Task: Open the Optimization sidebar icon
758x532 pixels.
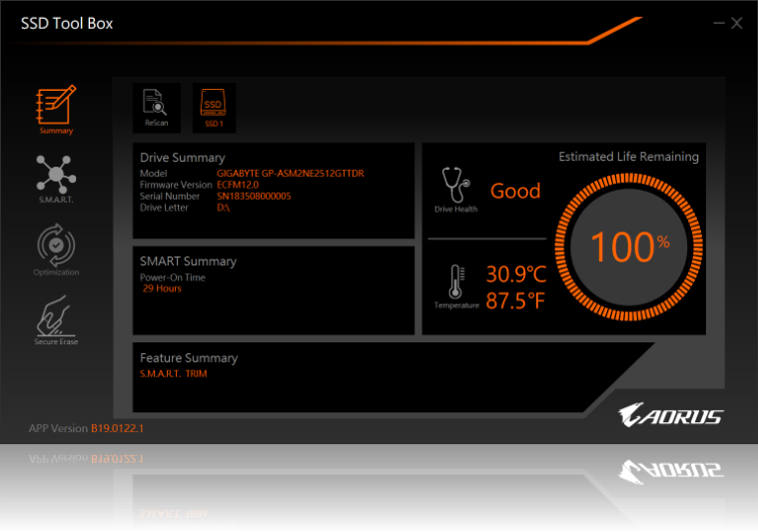Action: (x=56, y=248)
